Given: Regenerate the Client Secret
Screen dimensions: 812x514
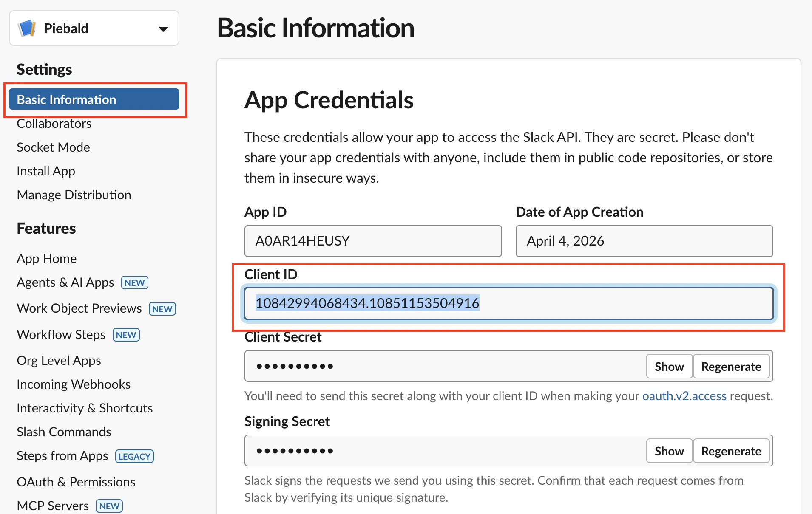Looking at the screenshot, I should (x=731, y=367).
